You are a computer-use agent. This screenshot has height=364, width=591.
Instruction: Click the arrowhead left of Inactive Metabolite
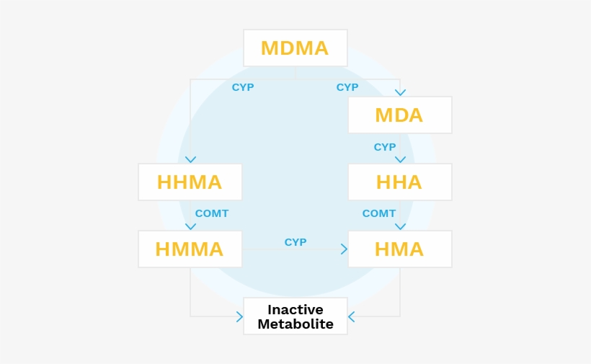(239, 316)
